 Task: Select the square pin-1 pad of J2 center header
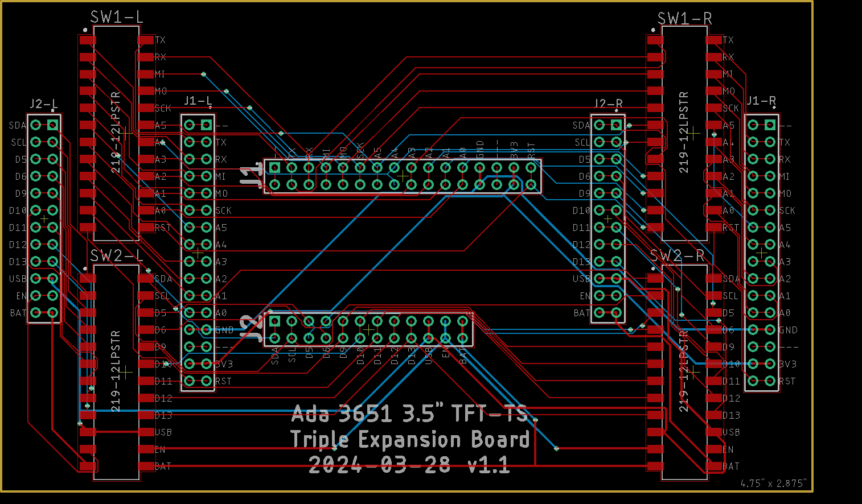[x=275, y=321]
